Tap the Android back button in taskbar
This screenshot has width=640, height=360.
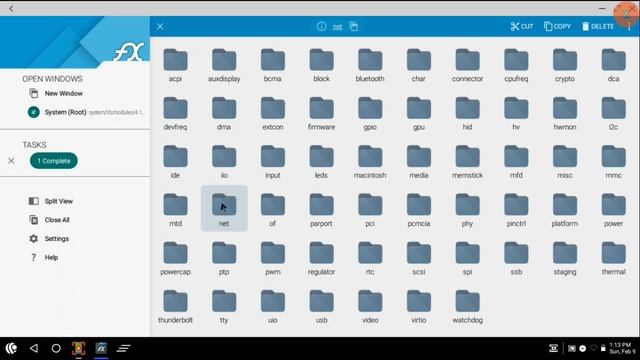point(34,348)
